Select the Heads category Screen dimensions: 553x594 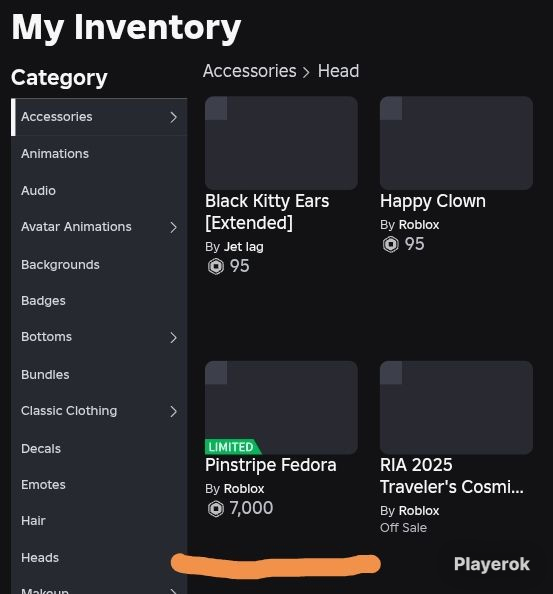click(x=40, y=558)
